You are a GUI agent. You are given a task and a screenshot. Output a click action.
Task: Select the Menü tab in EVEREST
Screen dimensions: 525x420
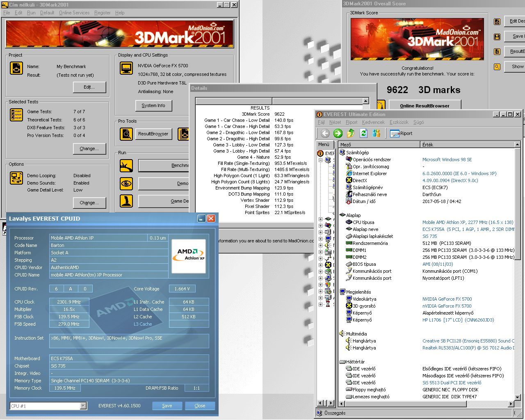point(324,145)
